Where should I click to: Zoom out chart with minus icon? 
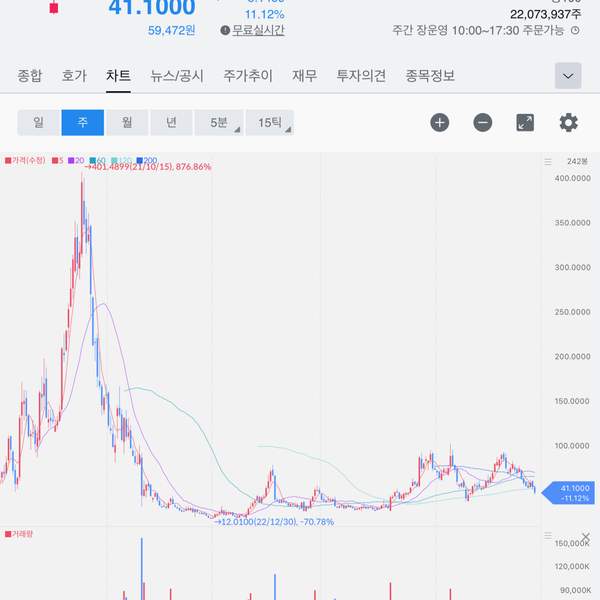tap(483, 123)
